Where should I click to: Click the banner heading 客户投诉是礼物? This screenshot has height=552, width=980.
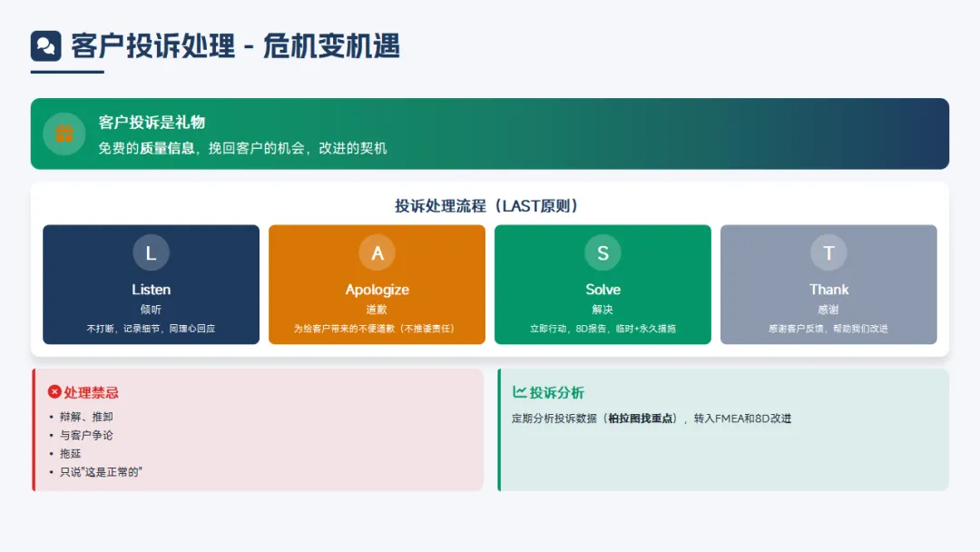tap(152, 122)
